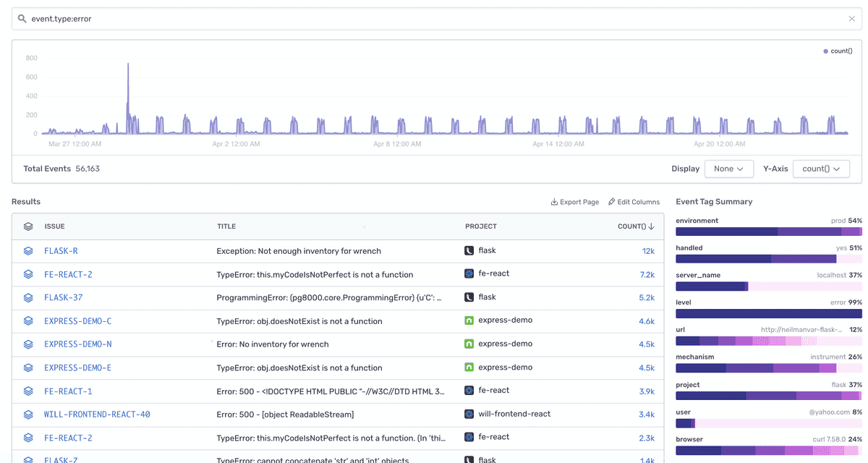Viewport: 868px width, 463px height.
Task: Open the EXPRESS-DEMO-N issue link
Action: point(77,344)
